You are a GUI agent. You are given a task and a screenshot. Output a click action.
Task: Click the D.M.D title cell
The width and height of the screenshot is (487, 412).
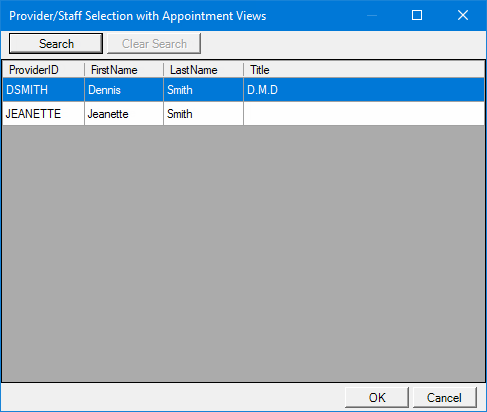coord(364,90)
